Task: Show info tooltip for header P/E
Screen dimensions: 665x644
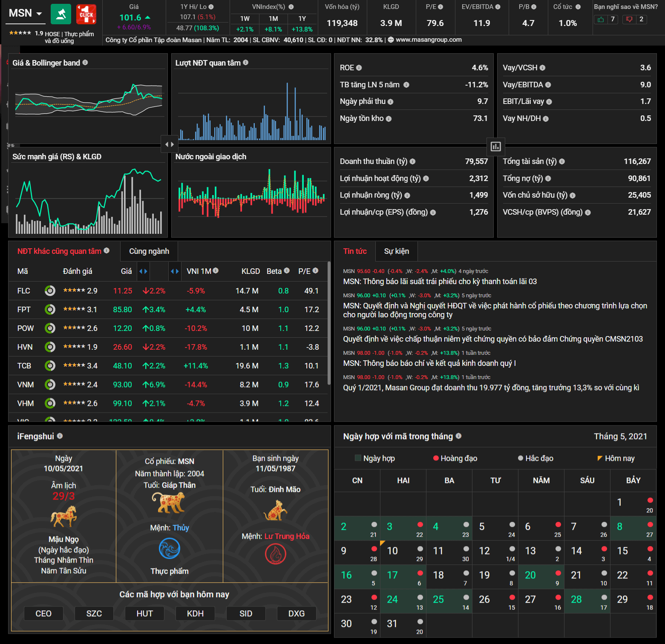Action: pos(440,7)
